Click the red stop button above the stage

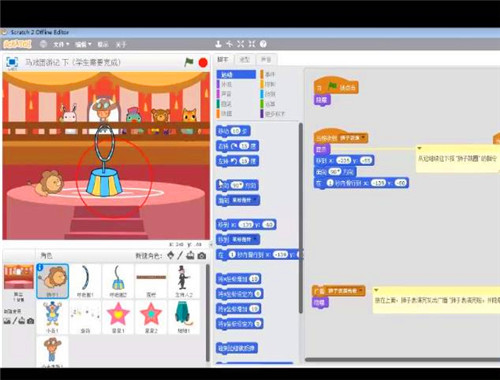click(x=203, y=62)
